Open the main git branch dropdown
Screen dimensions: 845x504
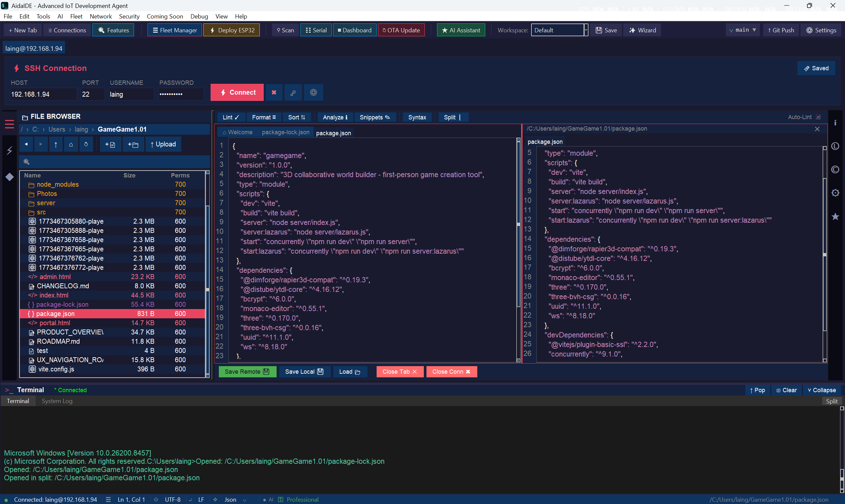point(742,30)
